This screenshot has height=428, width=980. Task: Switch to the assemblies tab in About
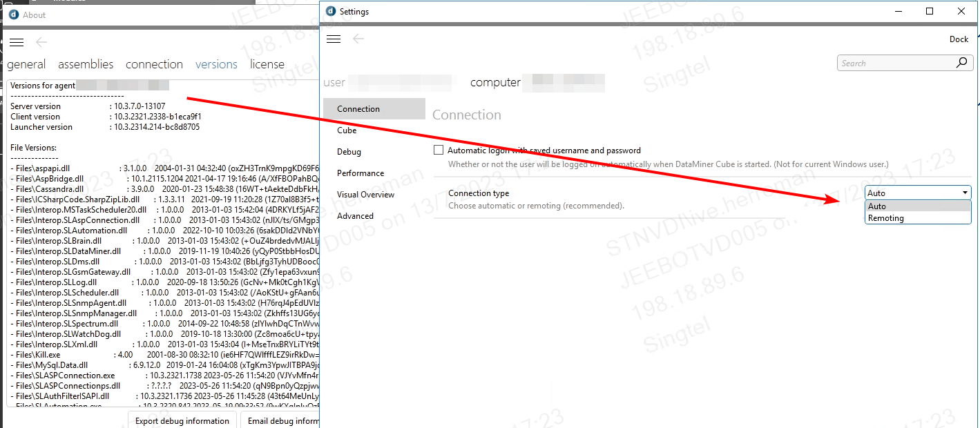86,64
